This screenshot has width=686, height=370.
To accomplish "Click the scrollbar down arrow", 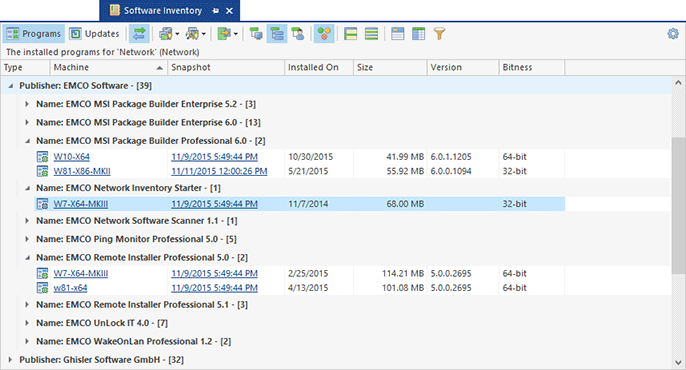I will pos(678,363).
